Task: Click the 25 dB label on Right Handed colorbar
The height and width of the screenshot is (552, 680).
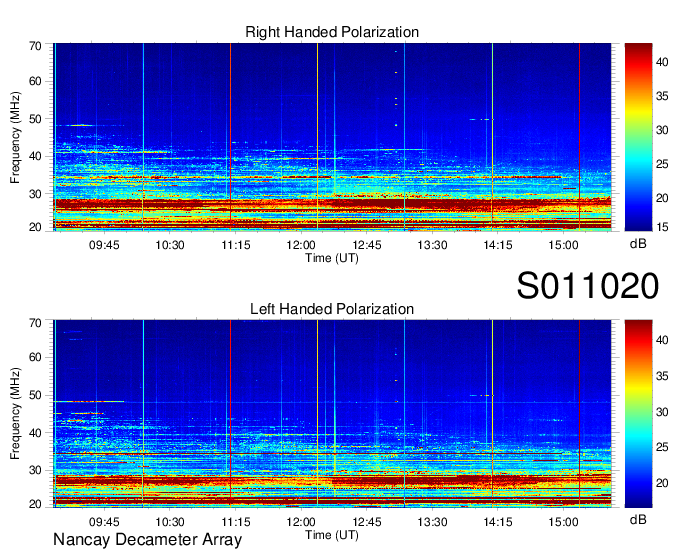Action: coord(662,164)
